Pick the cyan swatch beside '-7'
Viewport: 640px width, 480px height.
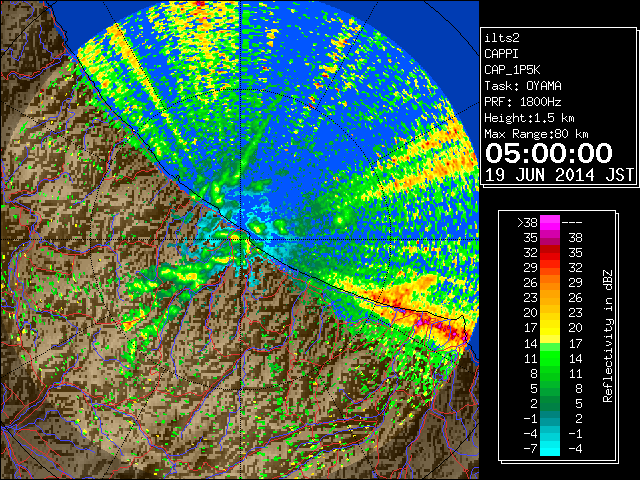(550, 449)
